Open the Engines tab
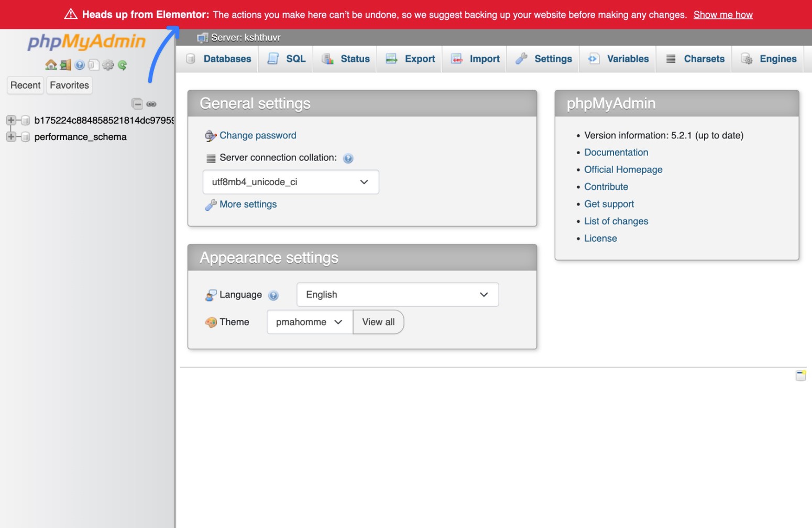The width and height of the screenshot is (812, 528). (x=769, y=59)
